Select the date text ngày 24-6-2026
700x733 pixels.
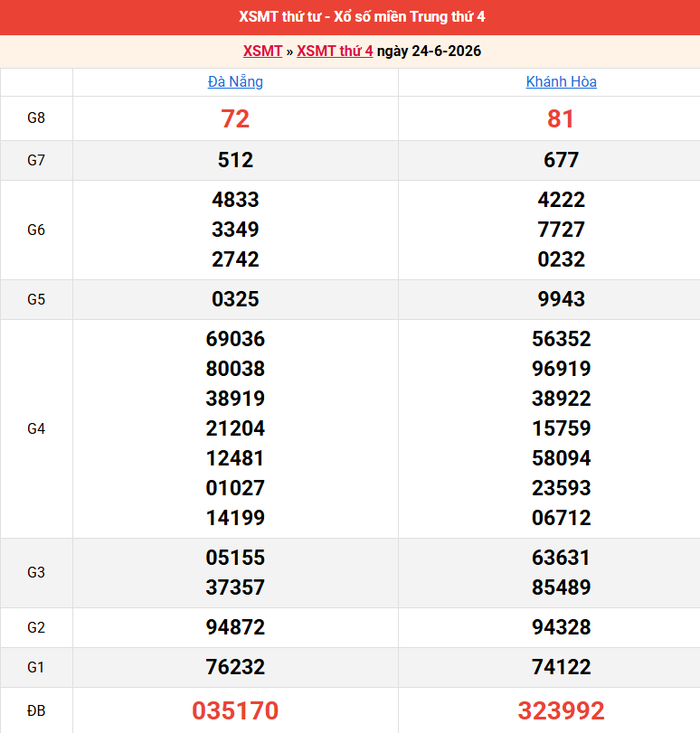(x=429, y=51)
